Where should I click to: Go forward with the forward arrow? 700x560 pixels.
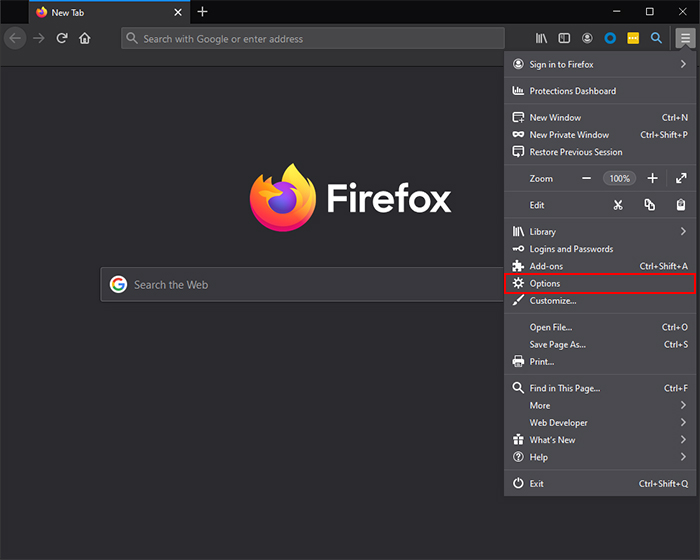pos(39,38)
